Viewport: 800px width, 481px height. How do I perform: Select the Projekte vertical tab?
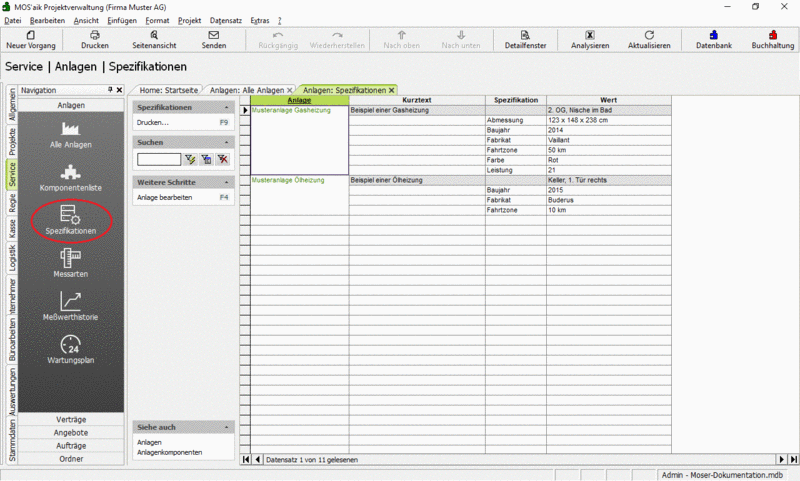coord(12,141)
